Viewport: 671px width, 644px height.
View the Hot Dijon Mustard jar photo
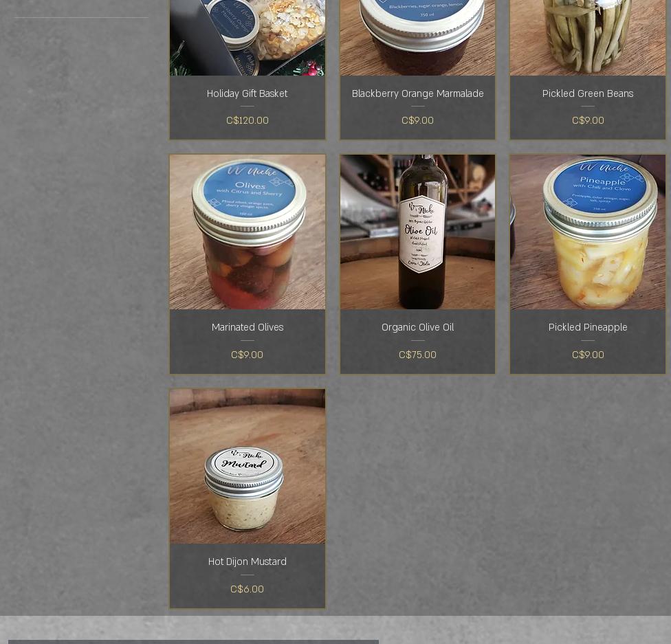[x=247, y=467]
